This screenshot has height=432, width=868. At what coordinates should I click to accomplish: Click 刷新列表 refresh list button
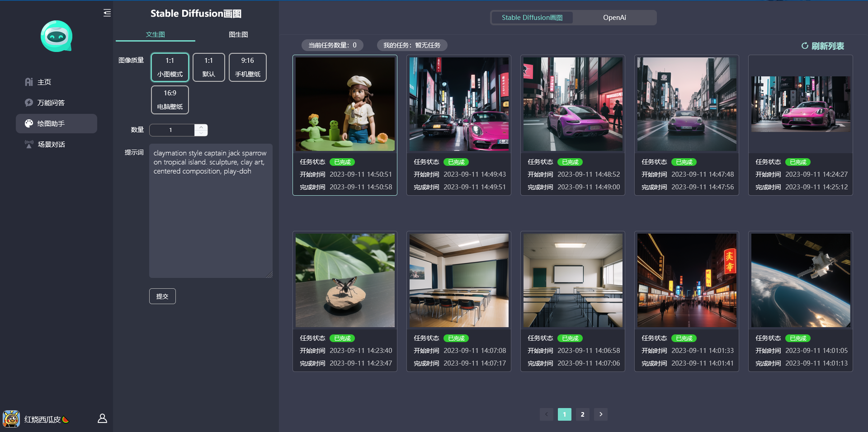coord(822,46)
